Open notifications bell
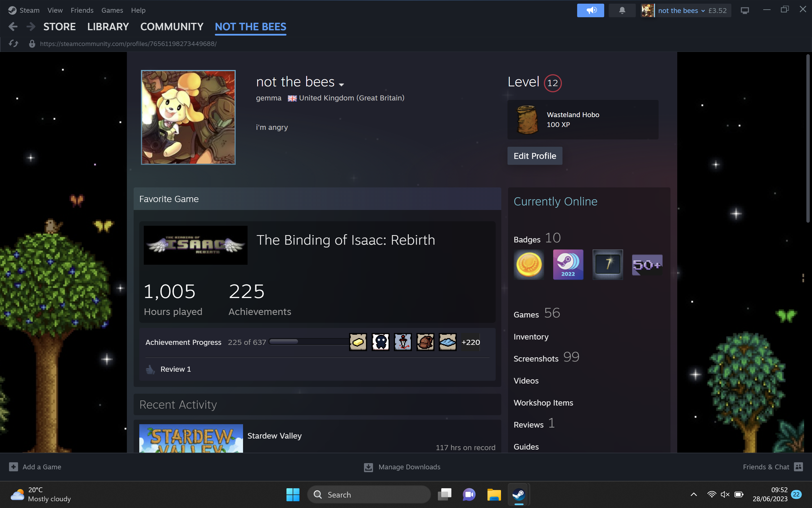The height and width of the screenshot is (508, 812). pyautogui.click(x=622, y=10)
